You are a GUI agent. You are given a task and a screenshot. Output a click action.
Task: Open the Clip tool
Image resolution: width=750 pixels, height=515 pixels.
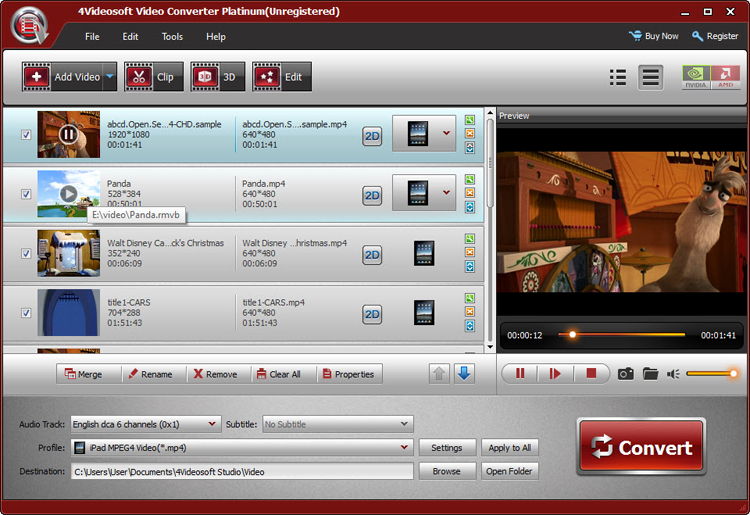154,77
